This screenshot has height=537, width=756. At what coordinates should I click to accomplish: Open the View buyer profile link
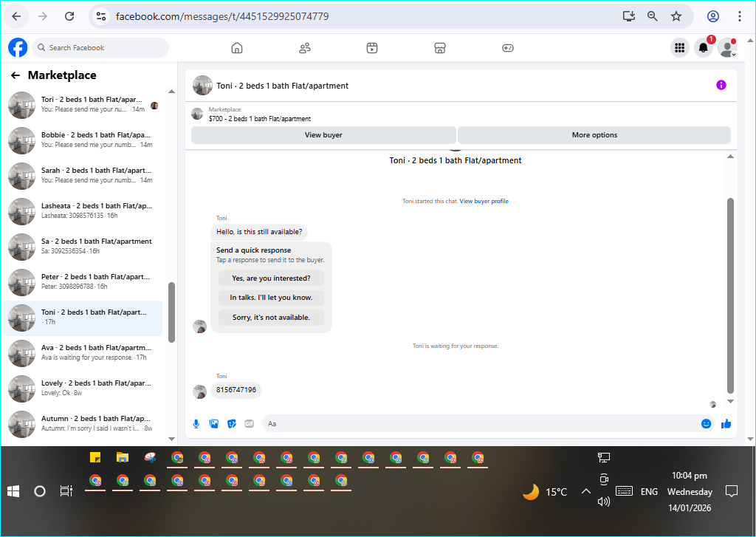[x=484, y=201]
